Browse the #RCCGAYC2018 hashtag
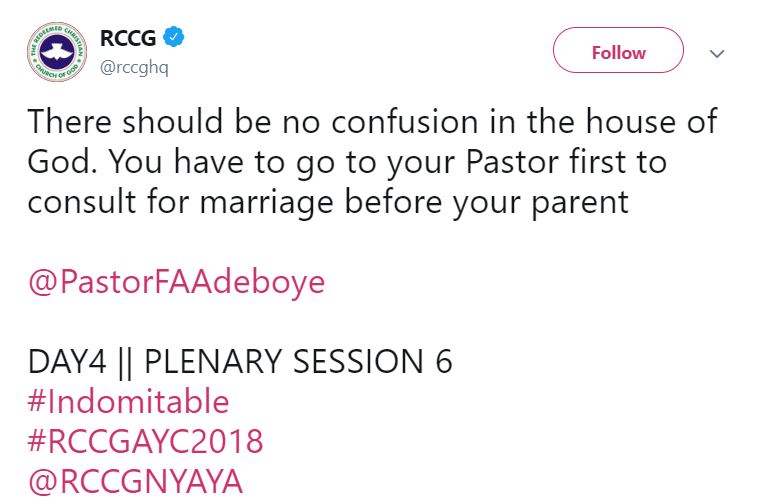 pyautogui.click(x=145, y=442)
